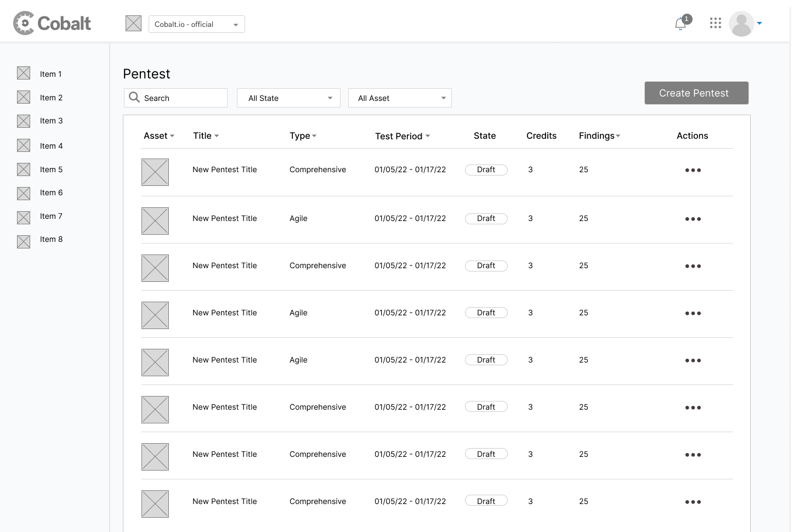This screenshot has height=532, width=794.
Task: Click the icon beside Item 5
Action: pyautogui.click(x=24, y=169)
